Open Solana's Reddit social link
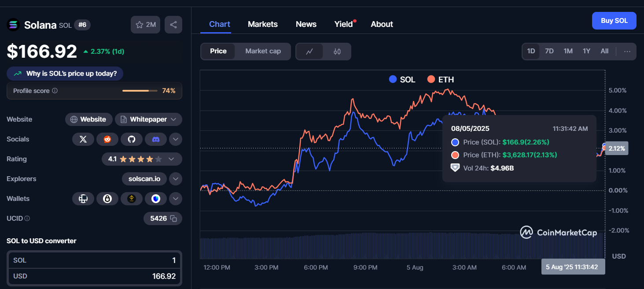Screen dimensions: 644x289 click(107, 139)
